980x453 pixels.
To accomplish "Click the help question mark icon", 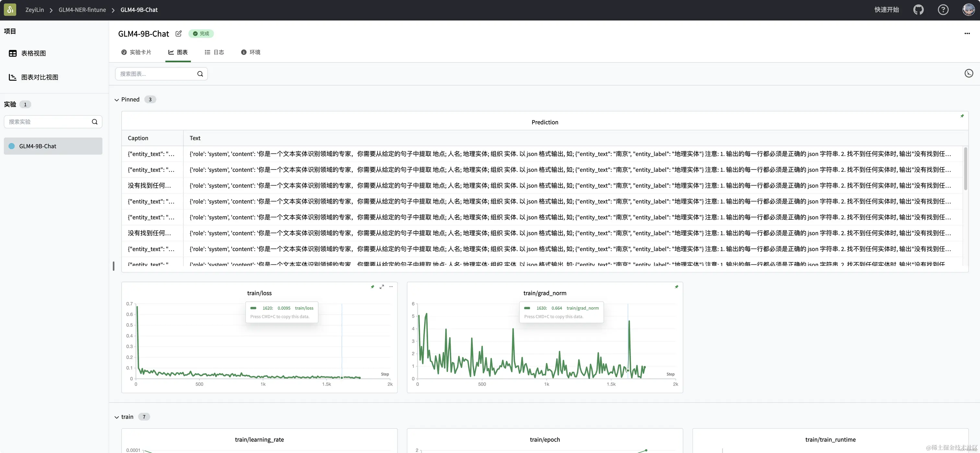I will 943,10.
